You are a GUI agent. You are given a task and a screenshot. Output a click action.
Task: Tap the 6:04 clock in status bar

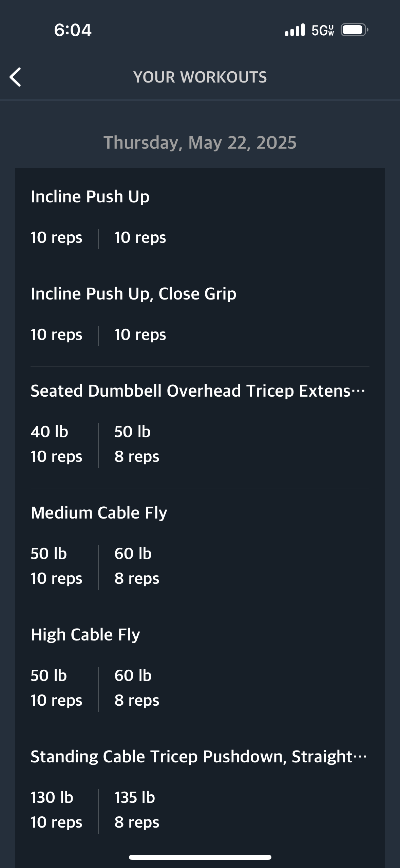(73, 30)
